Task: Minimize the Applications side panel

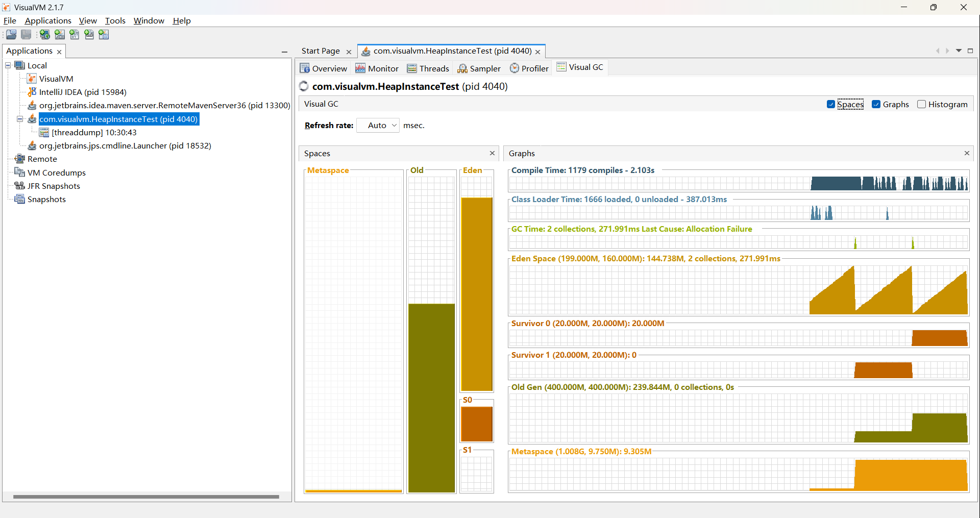Action: (x=284, y=52)
